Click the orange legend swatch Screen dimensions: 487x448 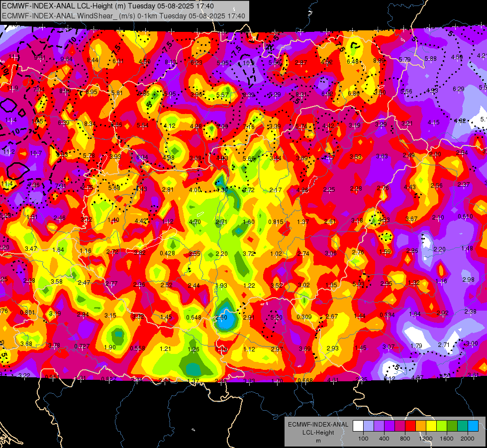click(x=421, y=426)
